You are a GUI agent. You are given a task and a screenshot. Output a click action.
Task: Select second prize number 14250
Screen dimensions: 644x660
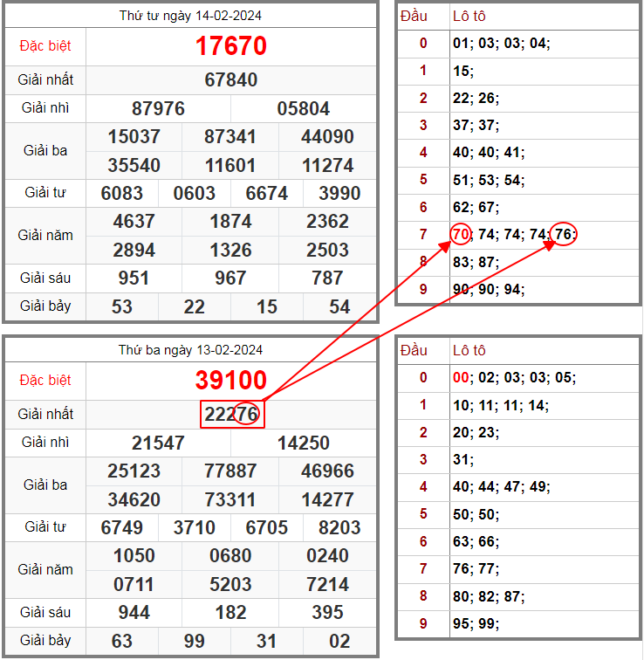click(x=304, y=443)
